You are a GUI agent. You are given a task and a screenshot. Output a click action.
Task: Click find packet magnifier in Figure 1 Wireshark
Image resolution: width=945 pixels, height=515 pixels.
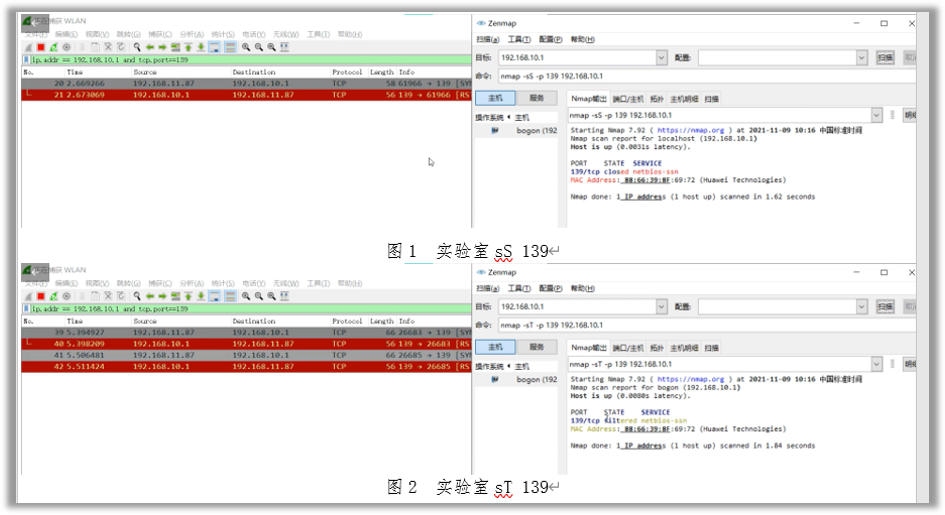click(137, 47)
